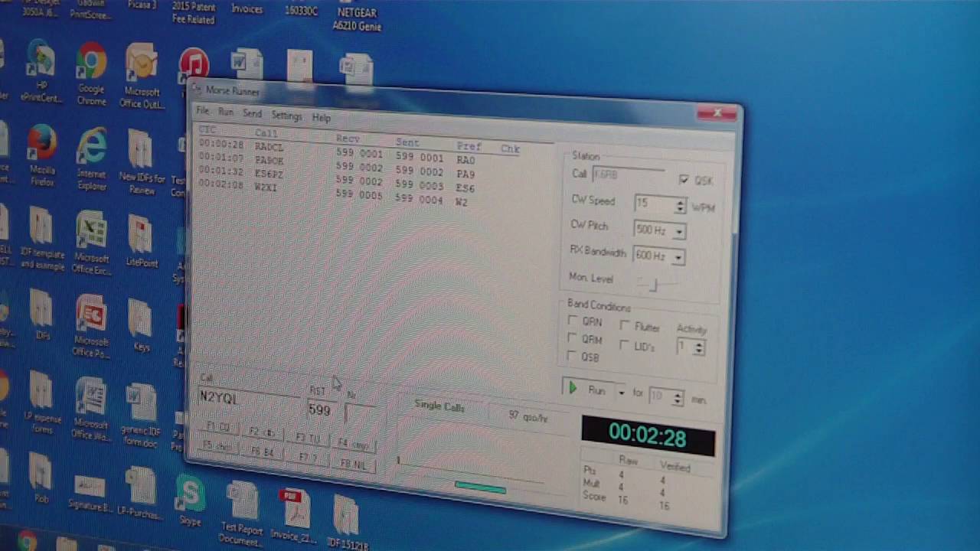Click the 00:02:28 timer display

click(x=648, y=436)
